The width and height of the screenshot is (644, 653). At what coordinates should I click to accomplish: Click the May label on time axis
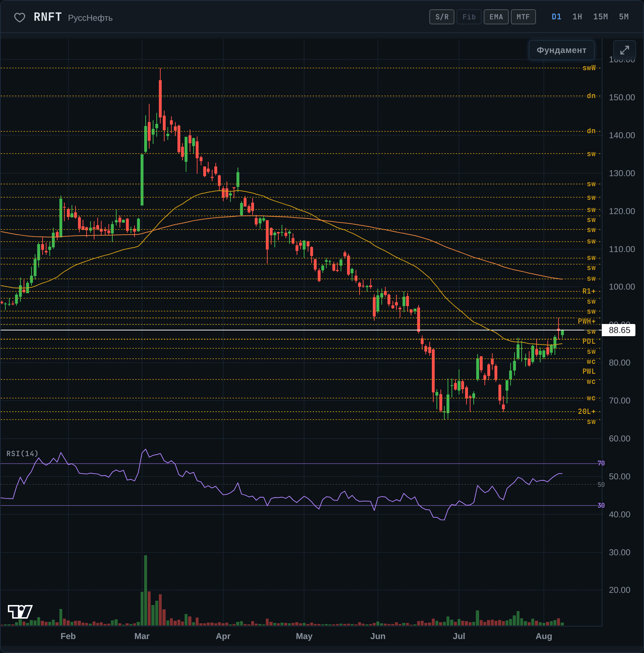tap(304, 636)
